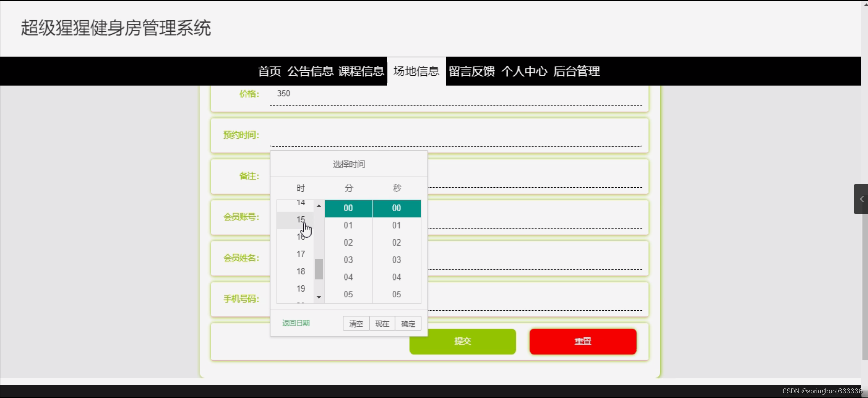Choose minute 03 in minutes column

[348, 260]
